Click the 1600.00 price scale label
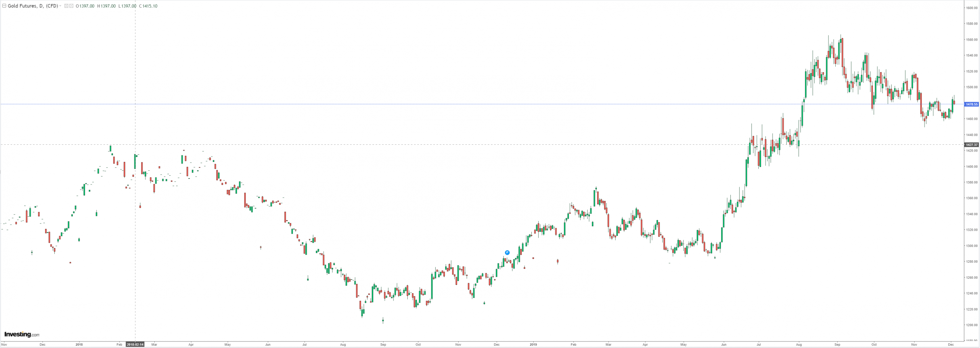Screen dimensions: 980x348 tap(972, 8)
